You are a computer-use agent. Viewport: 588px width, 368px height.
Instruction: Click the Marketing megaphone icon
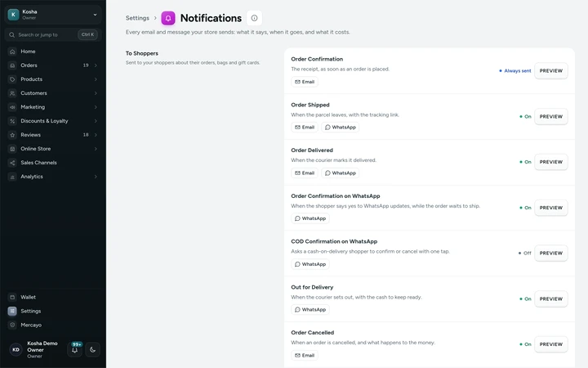[x=12, y=107]
